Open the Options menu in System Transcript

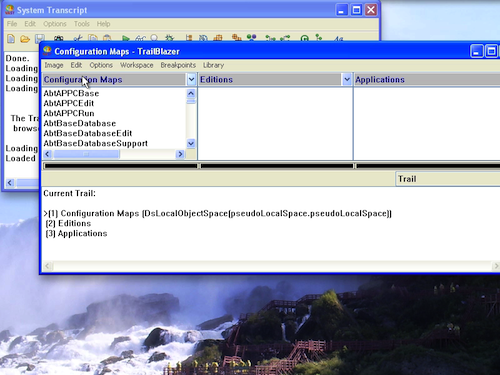55,24
